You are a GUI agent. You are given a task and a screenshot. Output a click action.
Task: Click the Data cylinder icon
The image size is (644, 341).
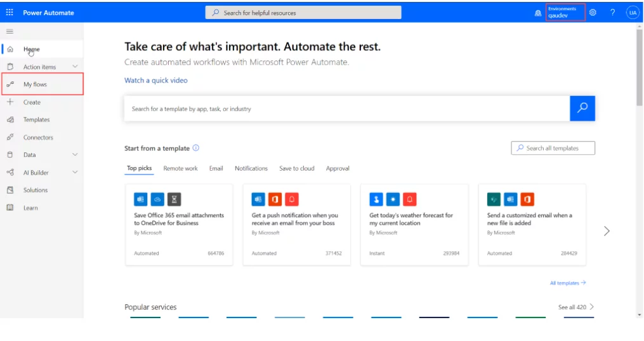pos(10,155)
